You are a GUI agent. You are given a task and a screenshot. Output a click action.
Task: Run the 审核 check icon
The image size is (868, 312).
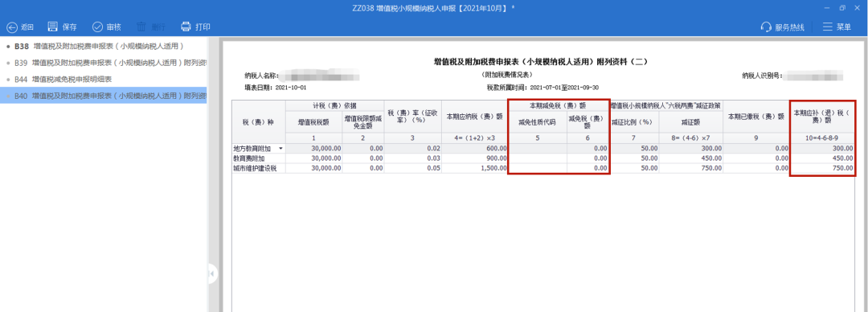click(x=97, y=27)
